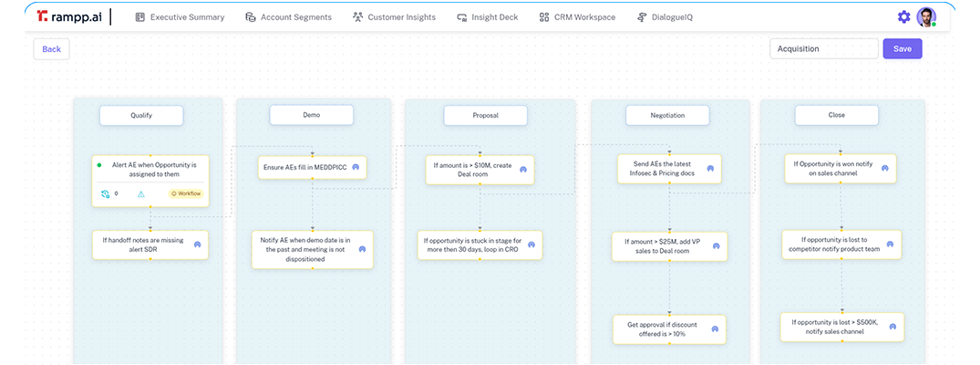Click the Acquisition name input field

822,49
